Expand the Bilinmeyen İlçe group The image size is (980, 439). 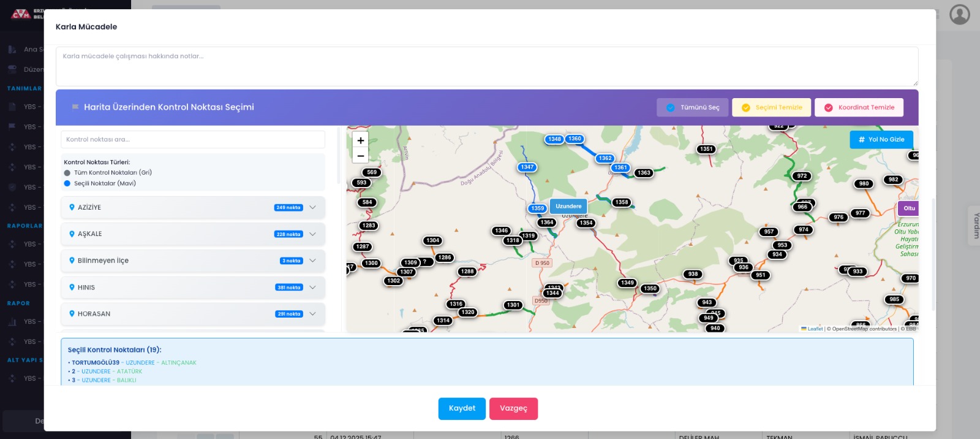(x=312, y=261)
